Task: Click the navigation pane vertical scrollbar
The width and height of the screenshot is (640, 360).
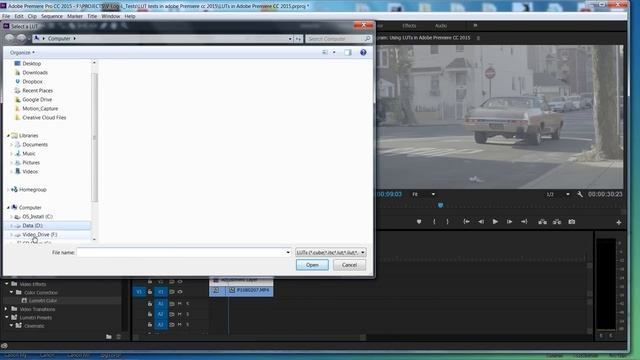Action: pyautogui.click(x=94, y=138)
